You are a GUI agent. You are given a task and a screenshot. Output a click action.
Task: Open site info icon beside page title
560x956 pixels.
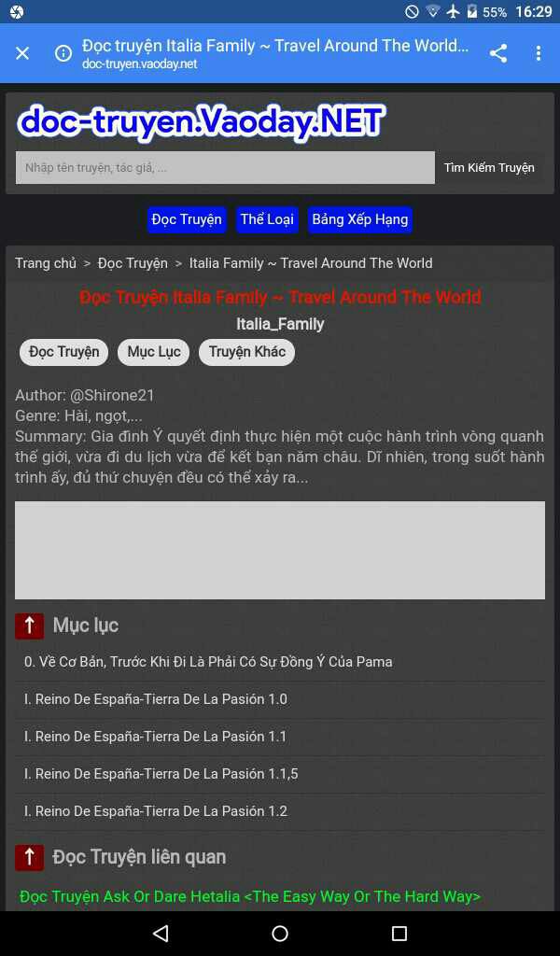(63, 53)
